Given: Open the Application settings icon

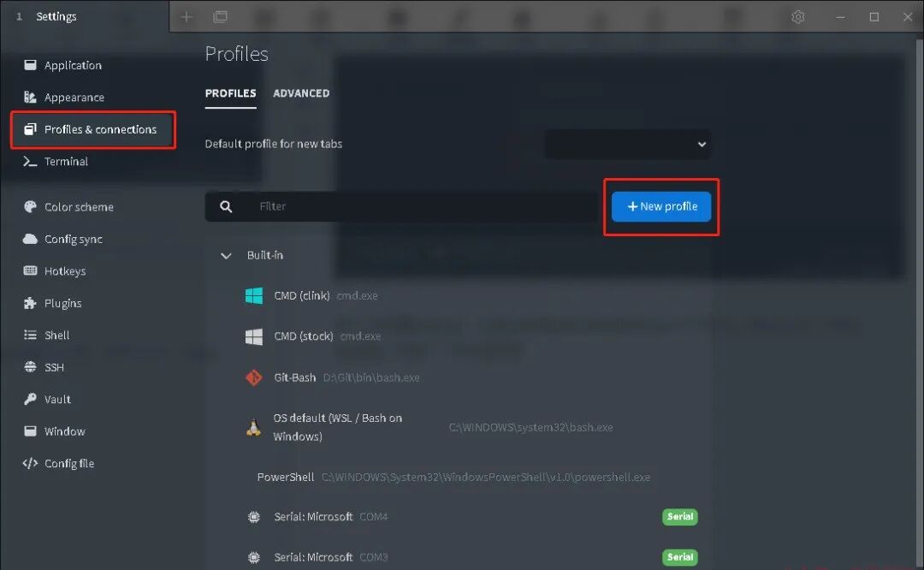Looking at the screenshot, I should 30,65.
